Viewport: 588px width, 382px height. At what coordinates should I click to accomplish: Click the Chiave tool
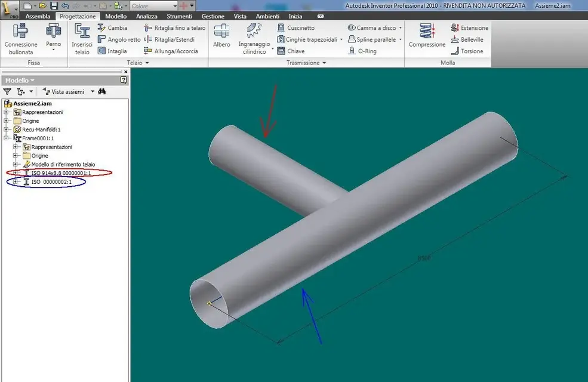(x=291, y=51)
